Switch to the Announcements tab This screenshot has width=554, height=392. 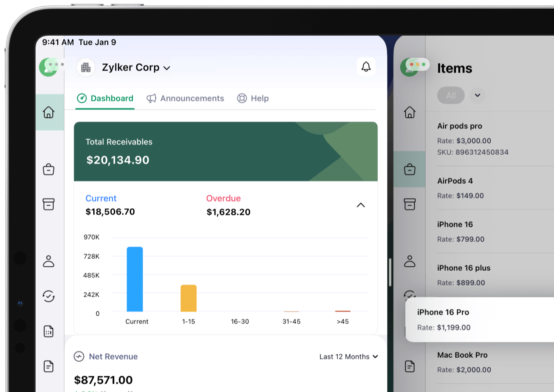[186, 98]
